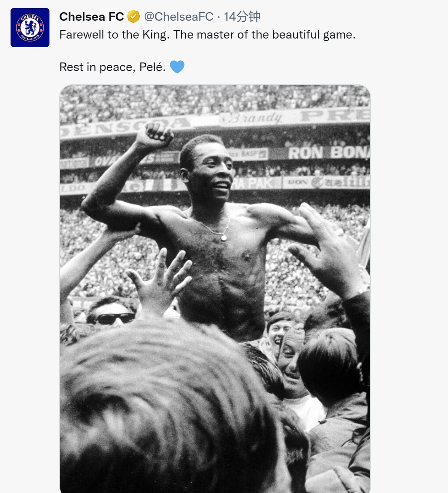This screenshot has height=493, width=448.
Task: Click the blurred head in the foreground
Action: coord(170,410)
